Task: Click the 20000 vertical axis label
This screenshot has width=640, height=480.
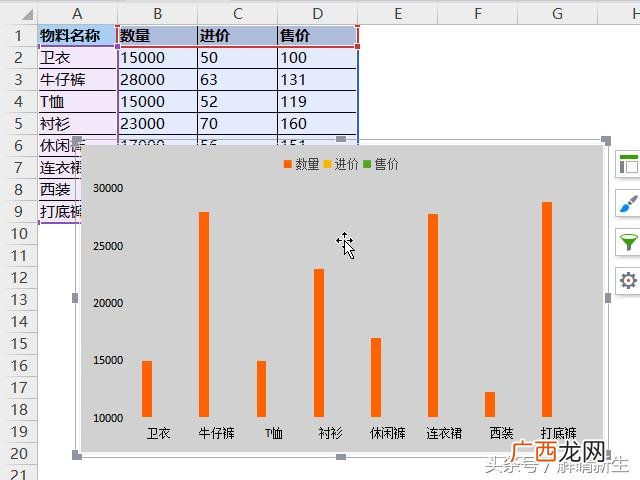Action: pos(108,303)
